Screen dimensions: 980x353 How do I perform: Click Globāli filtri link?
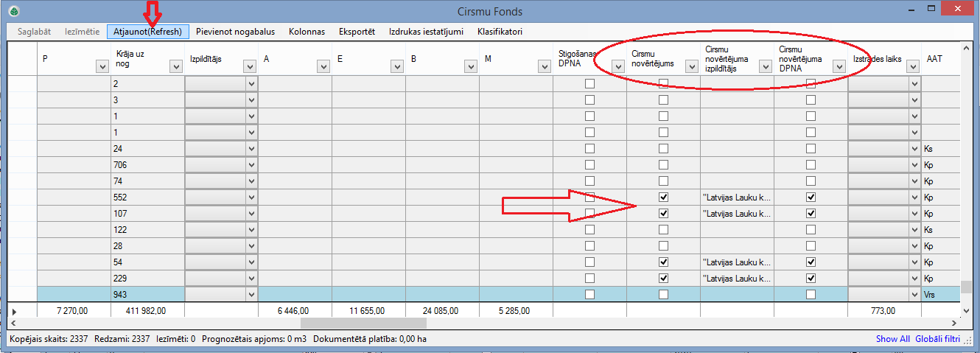(938, 339)
